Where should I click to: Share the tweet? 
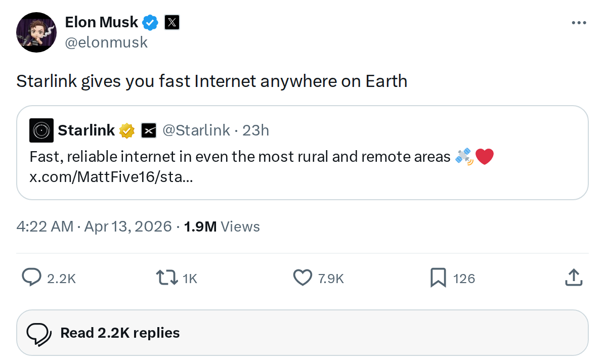coord(574,278)
